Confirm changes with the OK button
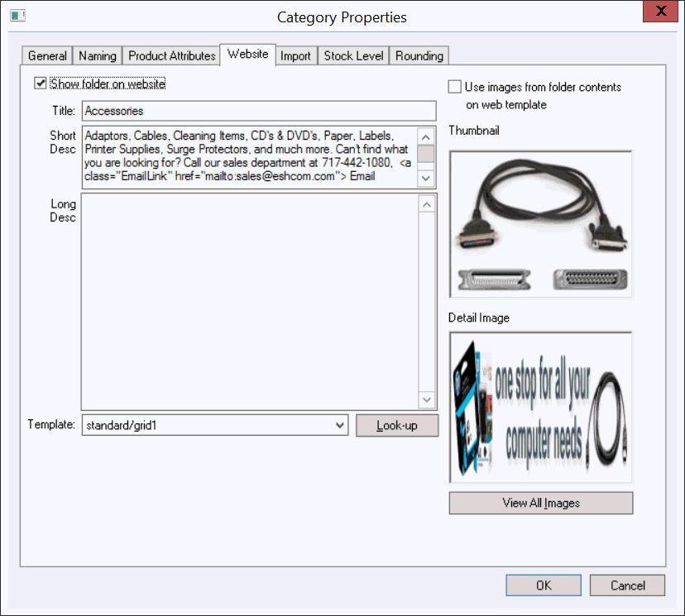Image resolution: width=685 pixels, height=616 pixels. [x=543, y=585]
